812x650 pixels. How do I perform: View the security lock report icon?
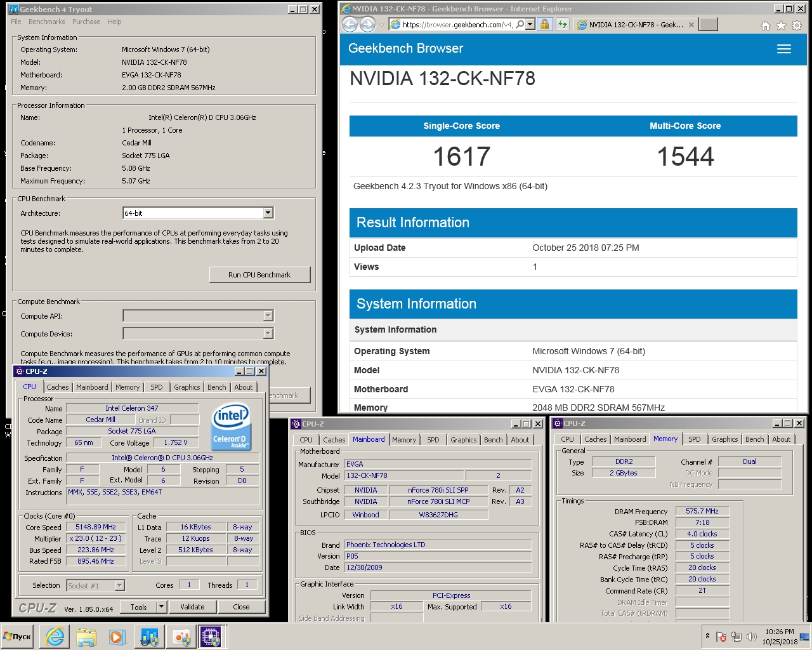click(544, 24)
